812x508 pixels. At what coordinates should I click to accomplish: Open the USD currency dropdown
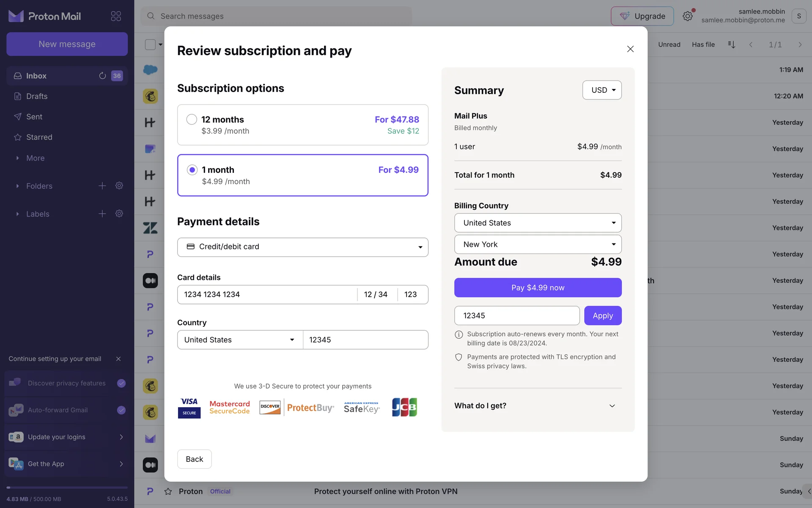pyautogui.click(x=602, y=90)
